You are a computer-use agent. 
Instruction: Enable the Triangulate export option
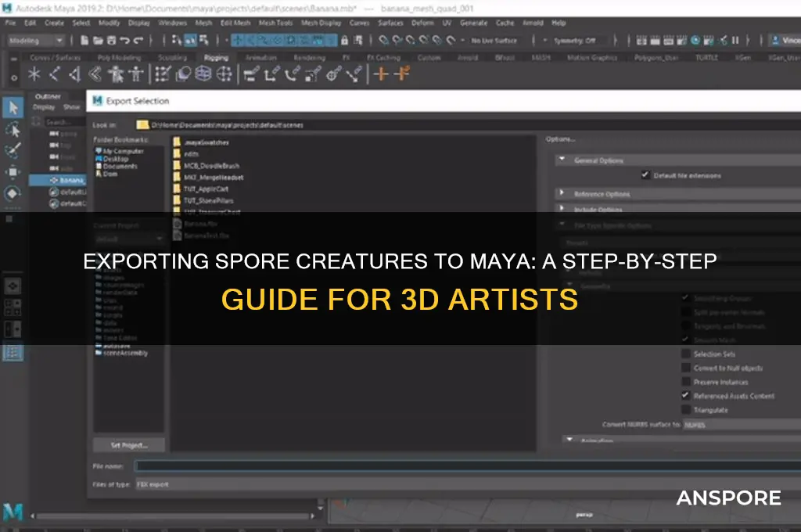click(686, 410)
